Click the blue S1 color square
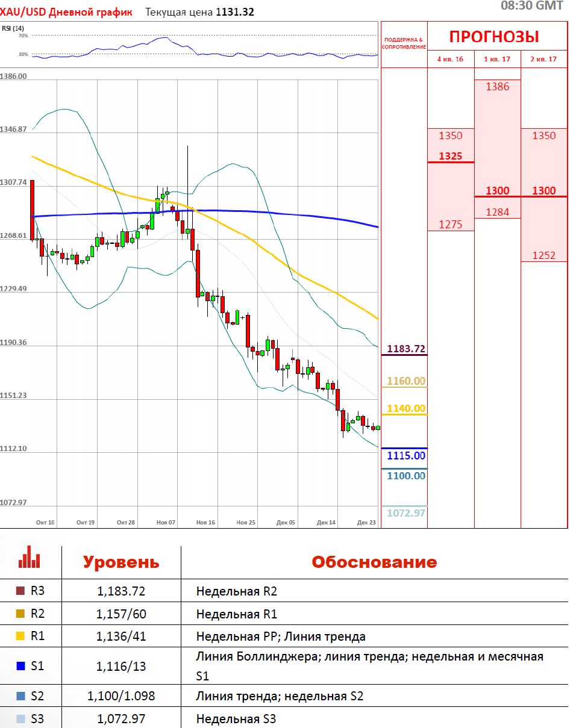Viewport: 576px width, 728px height. click(20, 666)
